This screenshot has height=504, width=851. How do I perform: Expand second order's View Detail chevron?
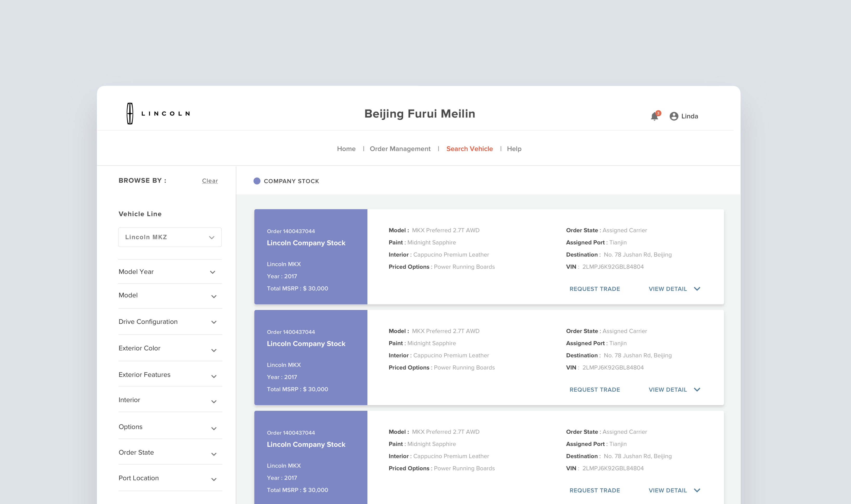(697, 390)
